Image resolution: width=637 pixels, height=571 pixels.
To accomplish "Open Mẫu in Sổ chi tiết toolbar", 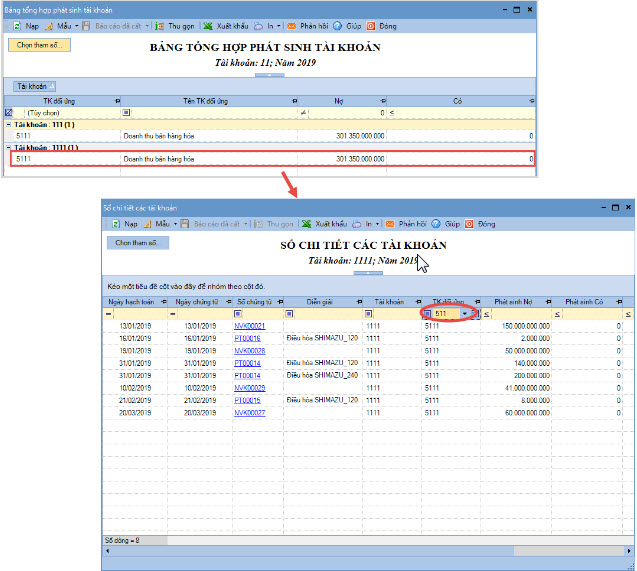I will (x=158, y=224).
